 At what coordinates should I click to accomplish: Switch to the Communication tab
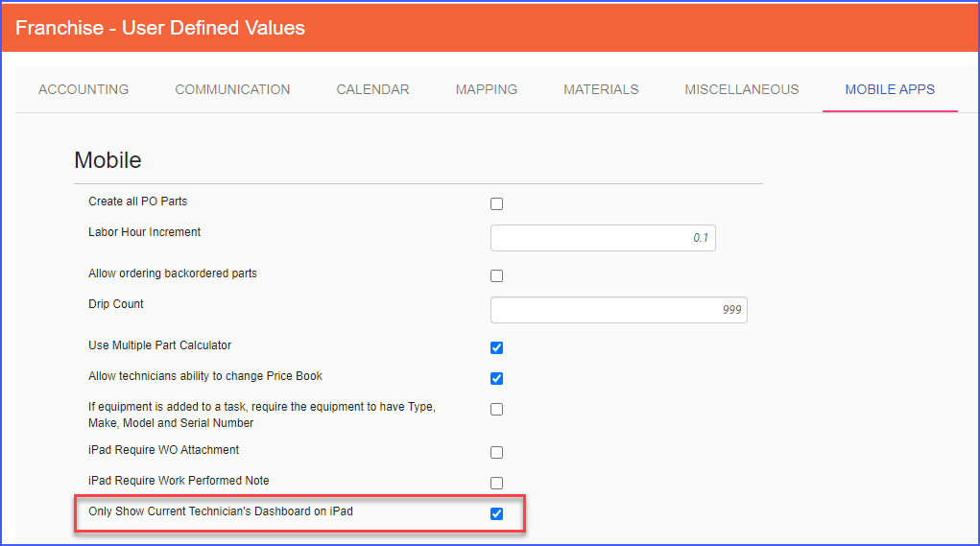point(232,89)
